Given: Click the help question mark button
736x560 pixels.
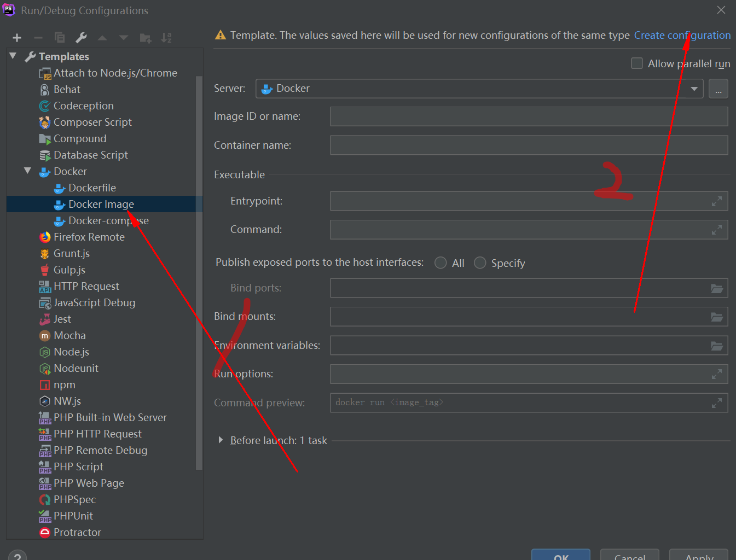Looking at the screenshot, I should [17, 556].
